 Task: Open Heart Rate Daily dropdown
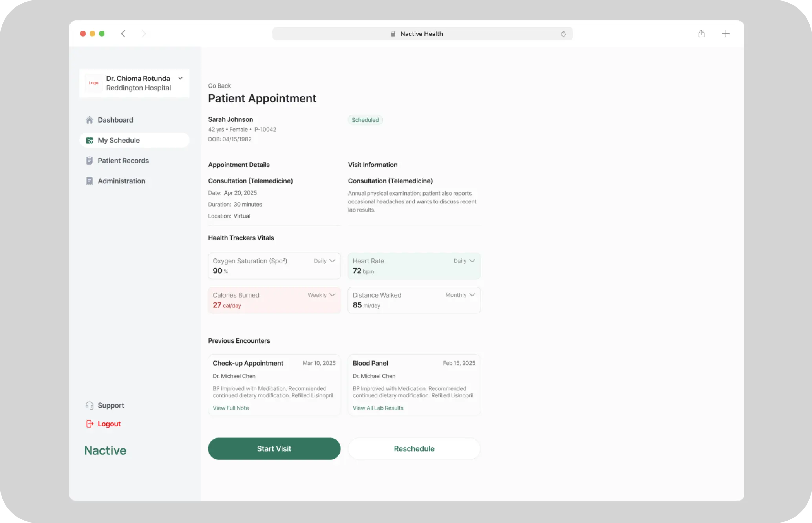[465, 261]
